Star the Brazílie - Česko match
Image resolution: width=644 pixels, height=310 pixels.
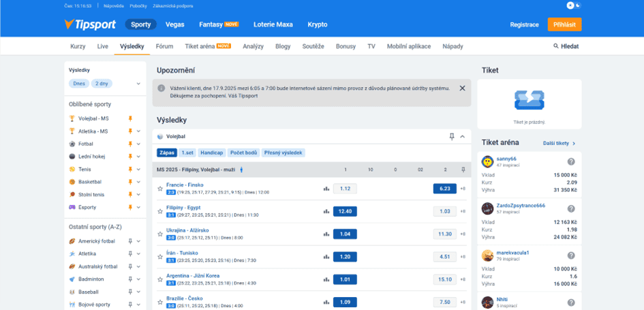(x=160, y=302)
